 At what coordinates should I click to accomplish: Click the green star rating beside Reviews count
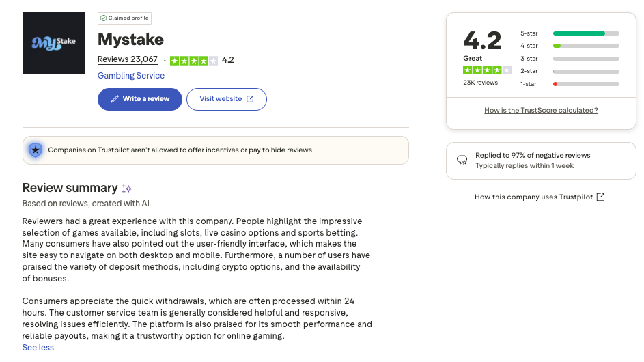(x=193, y=60)
